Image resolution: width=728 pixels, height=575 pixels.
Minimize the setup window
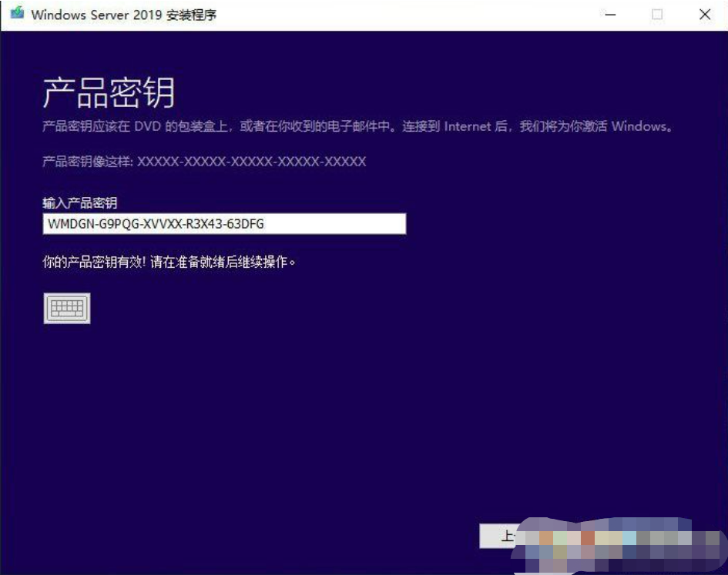pyautogui.click(x=610, y=15)
